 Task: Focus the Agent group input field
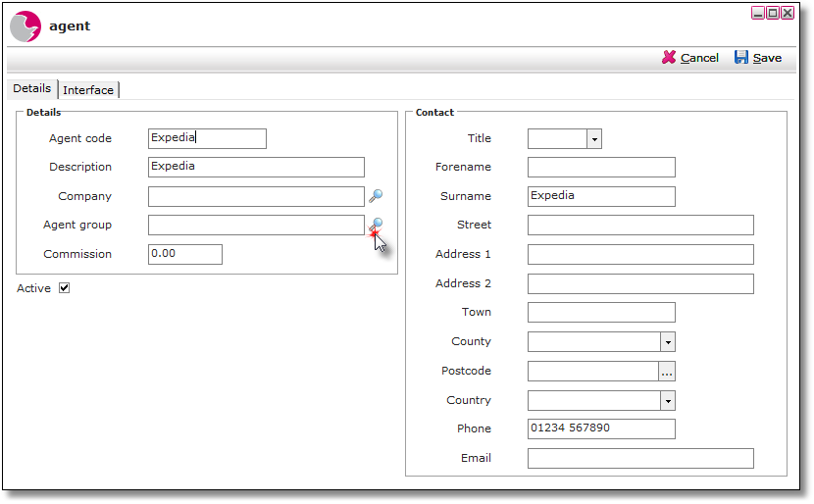(256, 226)
